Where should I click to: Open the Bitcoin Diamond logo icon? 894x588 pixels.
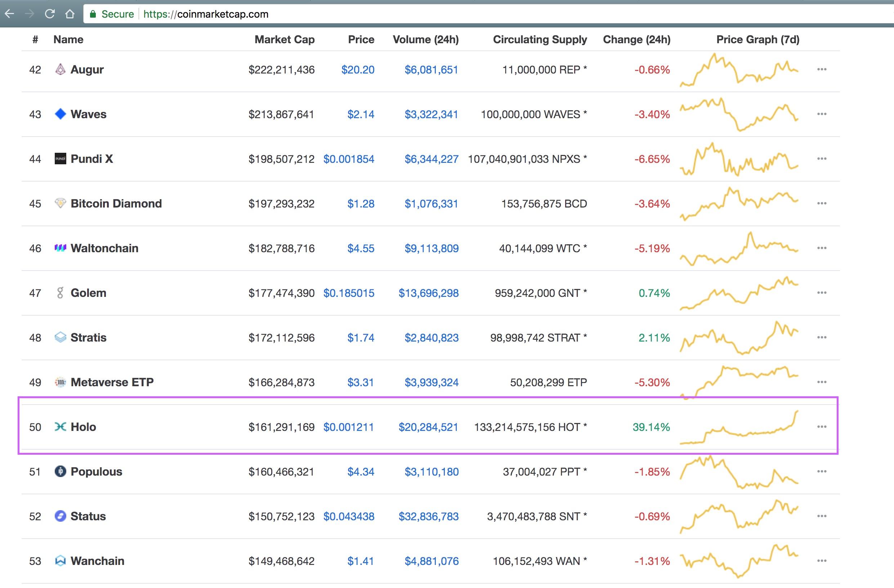pos(61,203)
